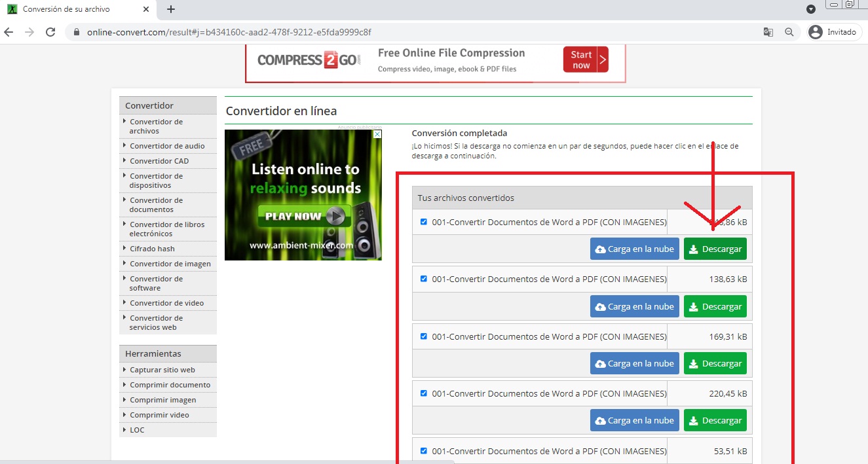Image resolution: width=868 pixels, height=464 pixels.
Task: Expand the Convertidor de imagen menu
Action: click(x=170, y=264)
